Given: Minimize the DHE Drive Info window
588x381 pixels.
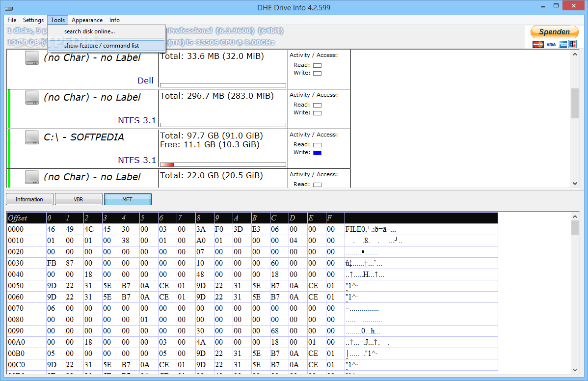Looking at the screenshot, I should [543, 6].
